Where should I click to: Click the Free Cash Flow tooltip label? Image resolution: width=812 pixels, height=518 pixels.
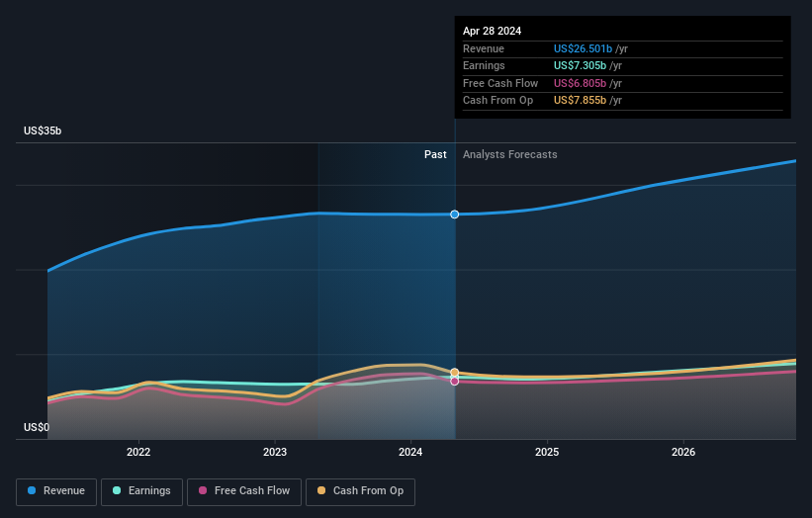(500, 83)
